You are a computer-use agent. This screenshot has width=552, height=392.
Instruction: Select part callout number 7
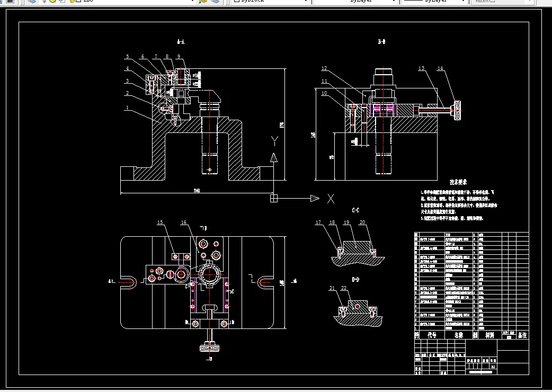[x=156, y=56]
